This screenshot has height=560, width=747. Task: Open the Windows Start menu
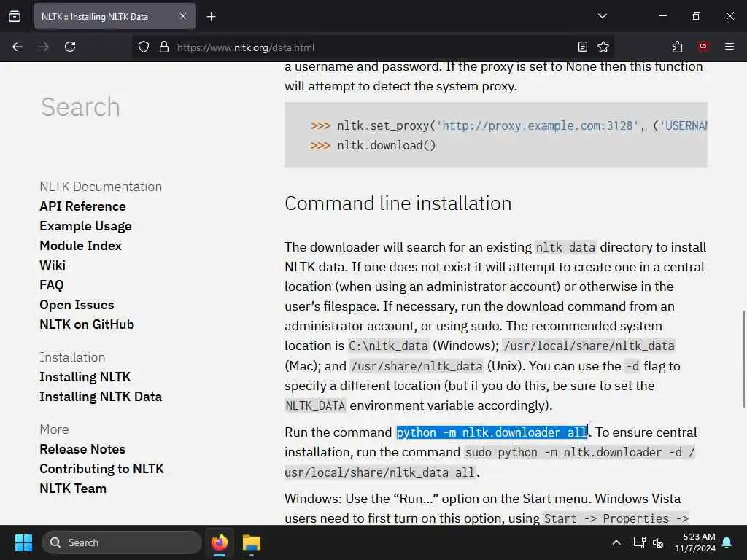click(x=23, y=542)
